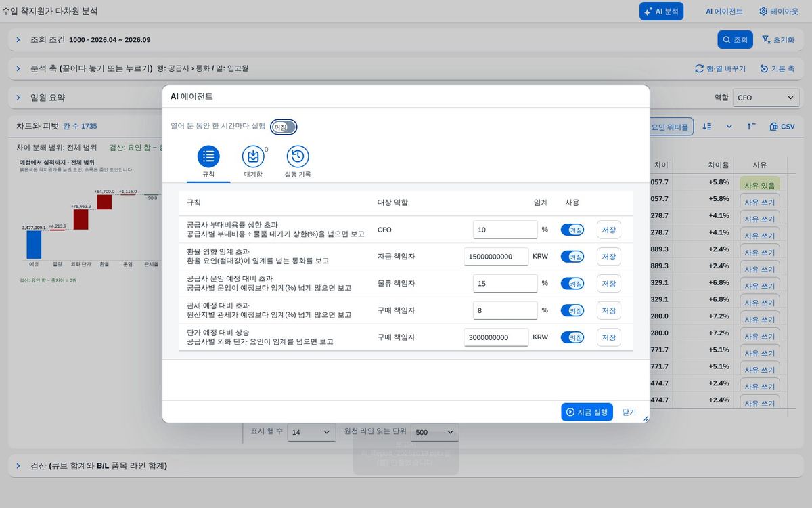Click the 사유 column header
812x508 pixels.
tap(760, 165)
